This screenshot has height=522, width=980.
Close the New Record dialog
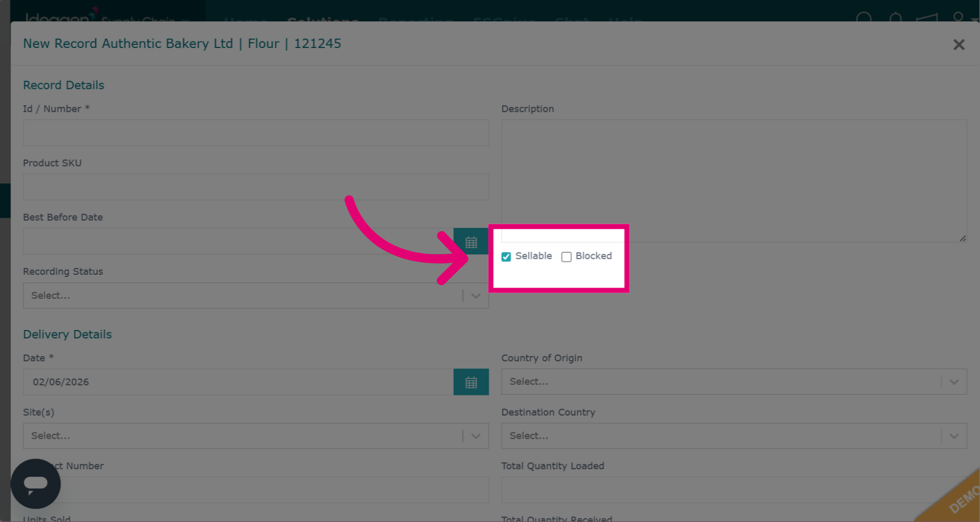point(959,44)
